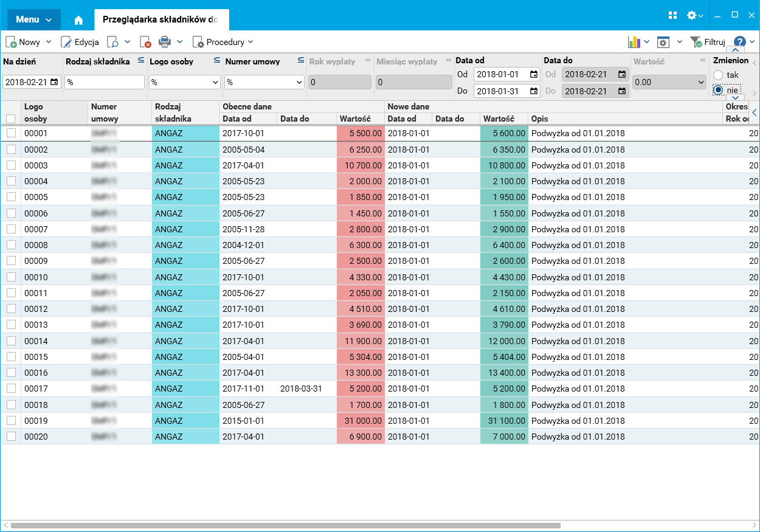Click the Filtruj button

(x=708, y=42)
